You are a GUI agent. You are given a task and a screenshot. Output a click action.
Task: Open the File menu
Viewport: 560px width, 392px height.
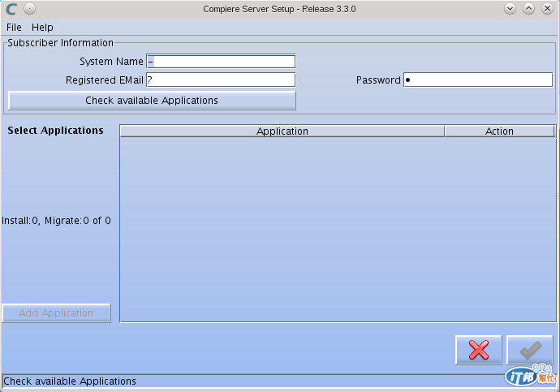click(14, 28)
